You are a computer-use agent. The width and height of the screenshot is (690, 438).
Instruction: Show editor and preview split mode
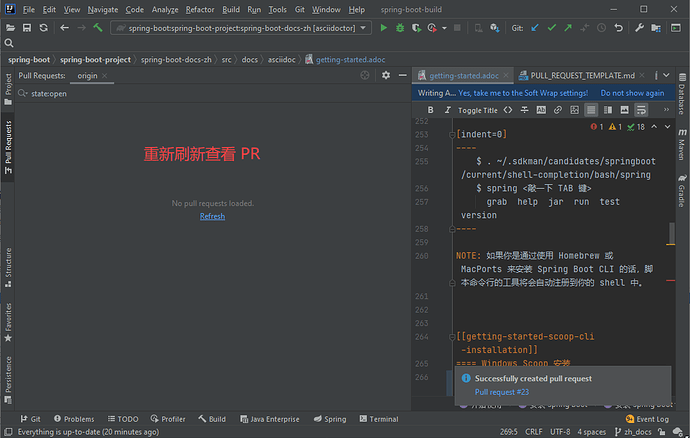[x=608, y=110]
